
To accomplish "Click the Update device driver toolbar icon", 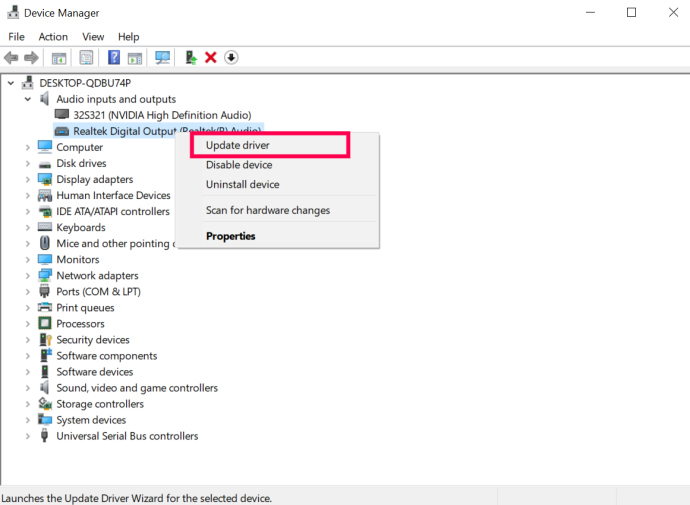I will (x=191, y=58).
